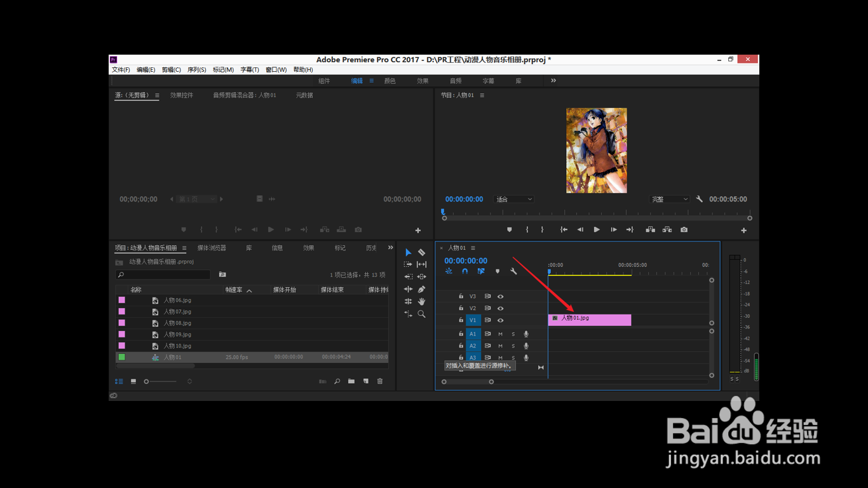
Task: Switch to 颜色 workspace
Action: click(390, 81)
